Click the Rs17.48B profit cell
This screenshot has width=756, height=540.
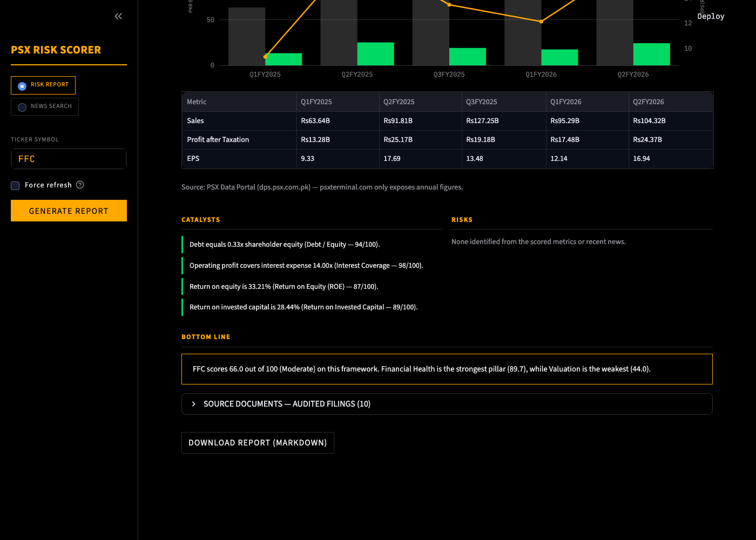587,140
